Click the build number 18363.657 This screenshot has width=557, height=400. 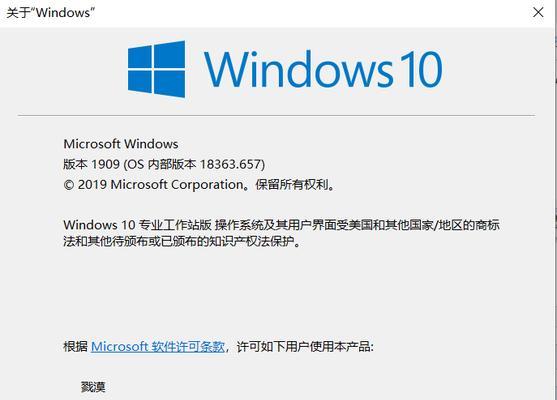(x=231, y=164)
